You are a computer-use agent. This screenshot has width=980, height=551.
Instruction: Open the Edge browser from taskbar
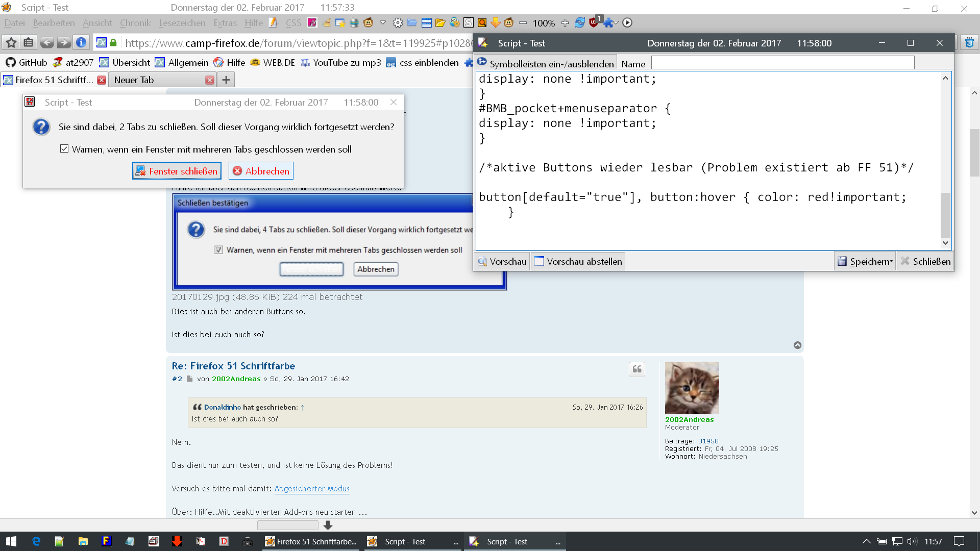[36, 541]
